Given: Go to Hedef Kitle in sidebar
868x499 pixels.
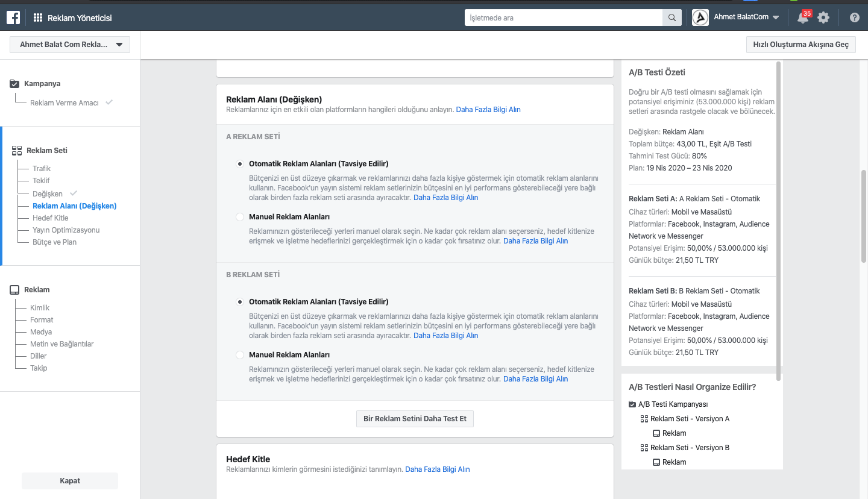Looking at the screenshot, I should [x=50, y=218].
